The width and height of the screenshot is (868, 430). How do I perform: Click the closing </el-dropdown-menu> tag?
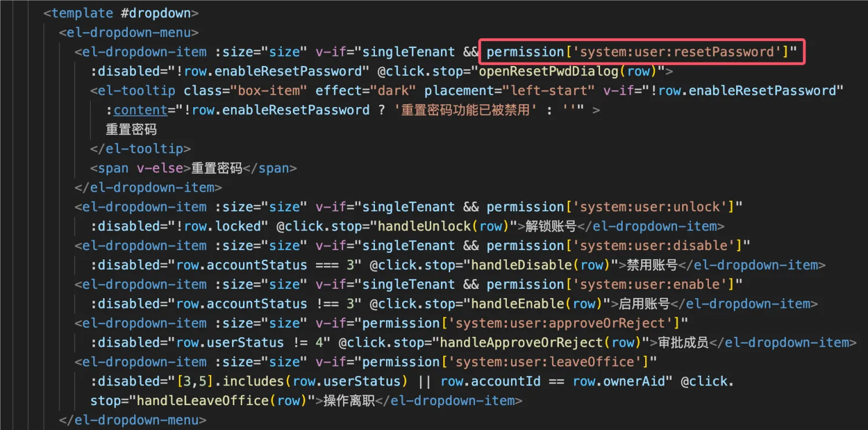pyautogui.click(x=133, y=420)
